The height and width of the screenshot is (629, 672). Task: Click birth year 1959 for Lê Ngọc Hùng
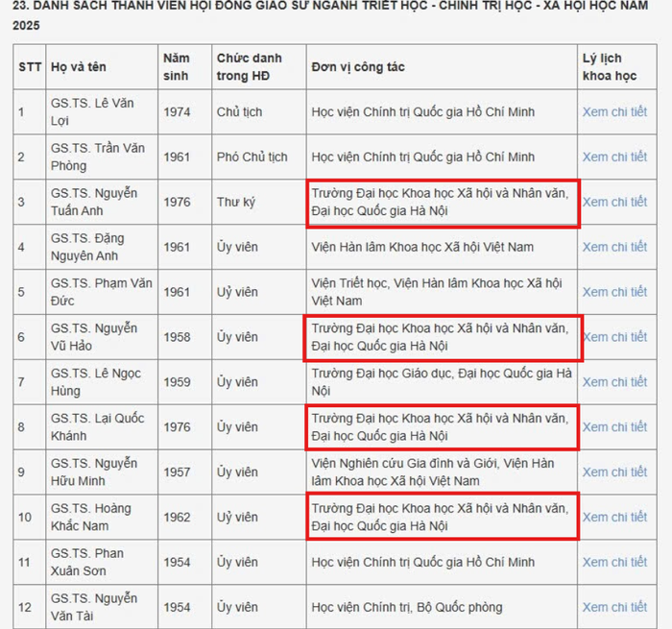click(x=177, y=382)
